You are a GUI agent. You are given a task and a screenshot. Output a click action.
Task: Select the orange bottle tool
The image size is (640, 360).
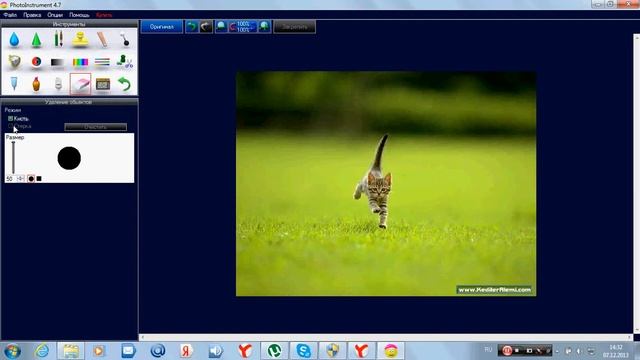tap(36, 84)
